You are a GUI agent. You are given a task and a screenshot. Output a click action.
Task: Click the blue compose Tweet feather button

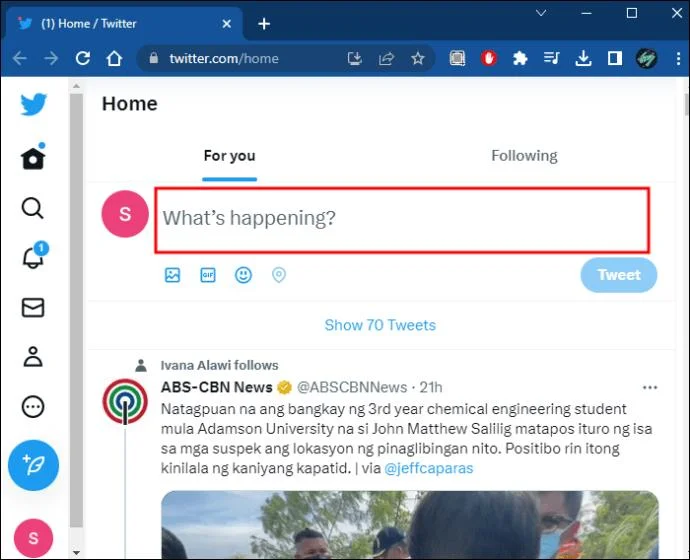click(x=33, y=465)
